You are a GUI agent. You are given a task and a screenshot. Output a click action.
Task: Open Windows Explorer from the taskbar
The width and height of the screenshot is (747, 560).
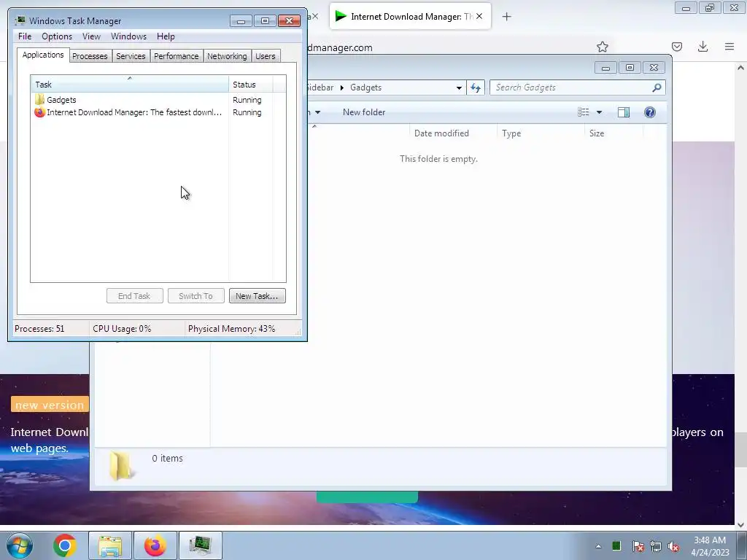click(110, 545)
